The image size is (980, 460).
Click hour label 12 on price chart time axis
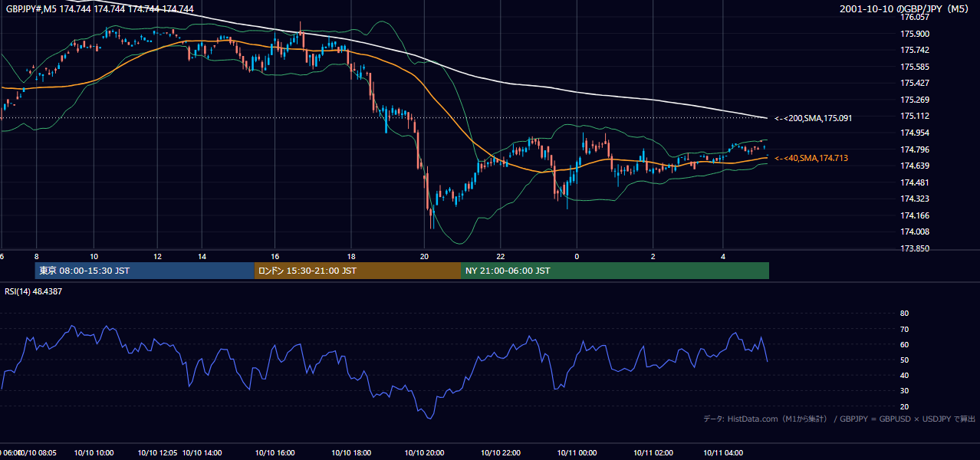click(x=157, y=256)
